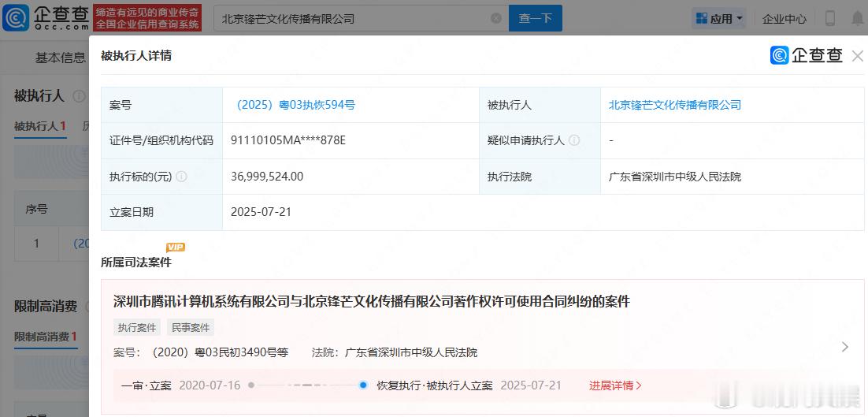
Task: Click info icon beside 被执行人 heading
Action: 79,96
